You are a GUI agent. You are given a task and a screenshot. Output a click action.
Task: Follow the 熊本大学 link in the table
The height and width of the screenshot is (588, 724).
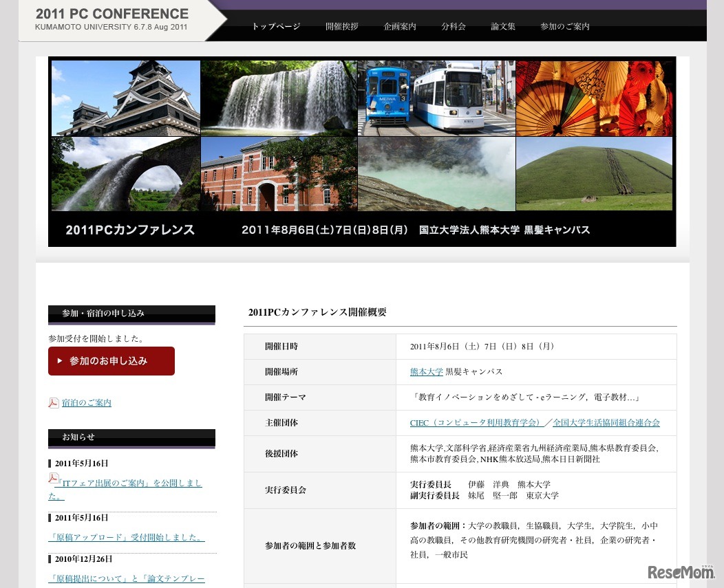426,371
